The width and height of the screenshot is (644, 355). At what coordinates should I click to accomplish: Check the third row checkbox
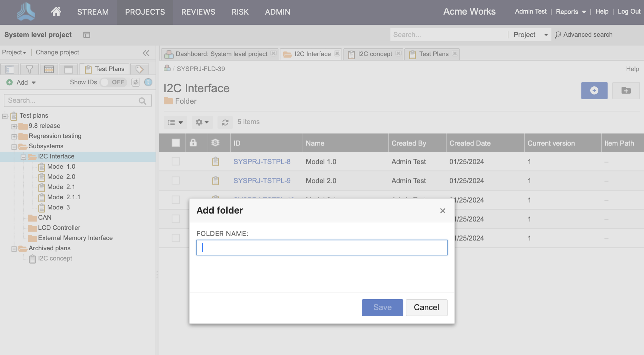(x=176, y=200)
